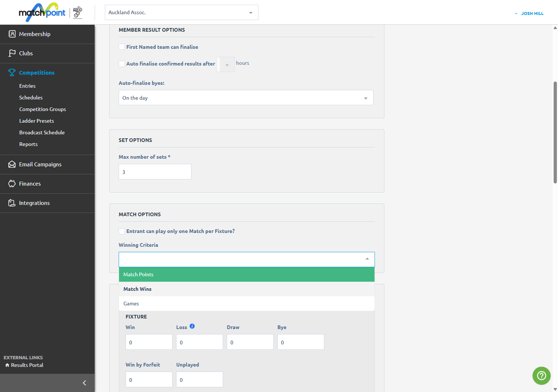Select Match Points option

pos(247,274)
